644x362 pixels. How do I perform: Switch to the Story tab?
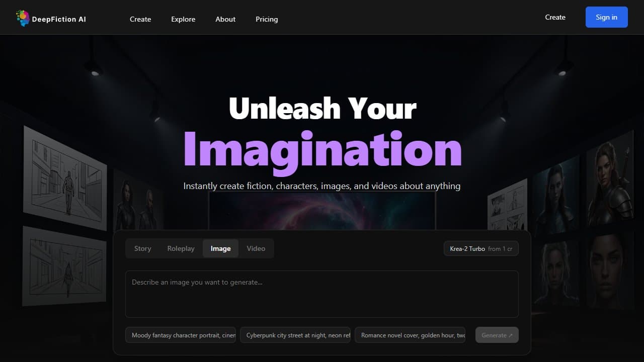point(143,248)
